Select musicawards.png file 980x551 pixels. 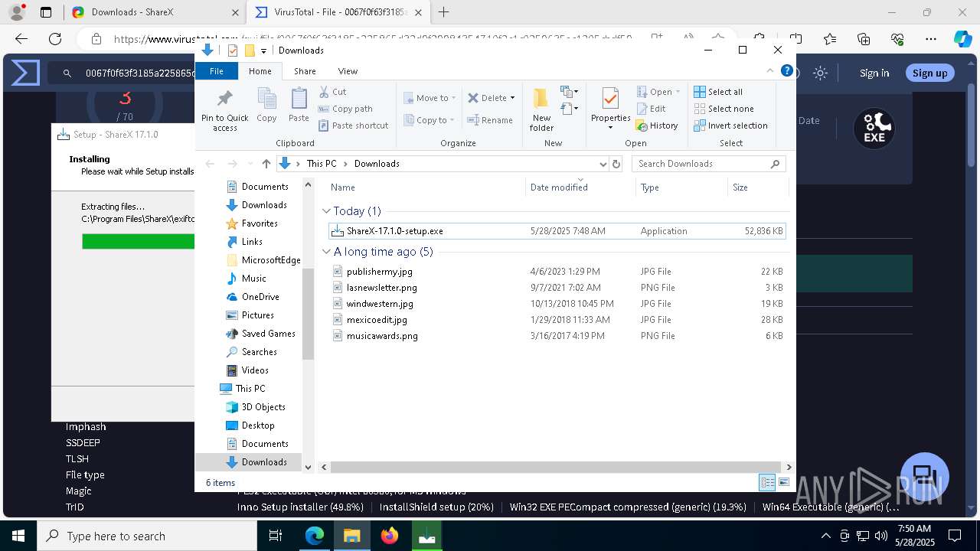point(557,336)
